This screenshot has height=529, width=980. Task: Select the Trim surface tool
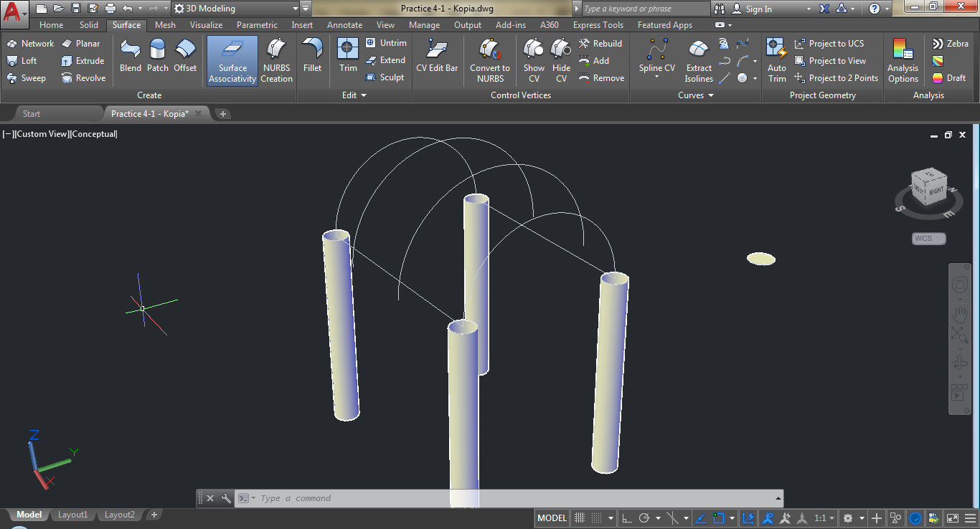pyautogui.click(x=347, y=55)
